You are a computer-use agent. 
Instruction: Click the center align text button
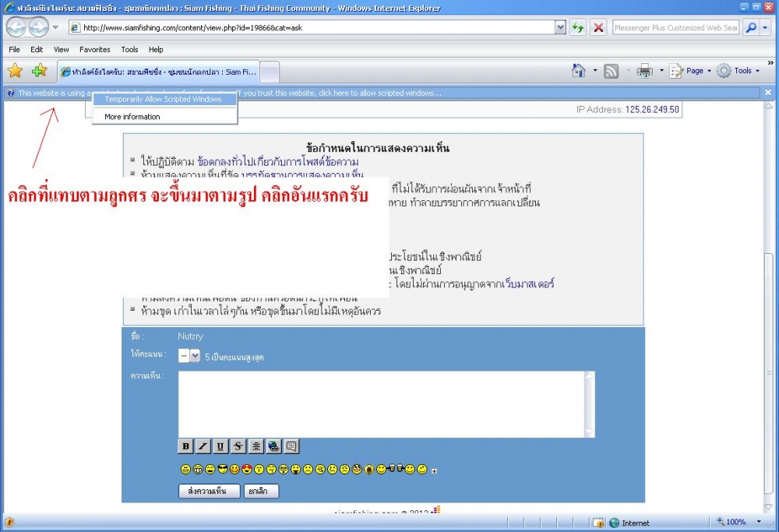256,446
